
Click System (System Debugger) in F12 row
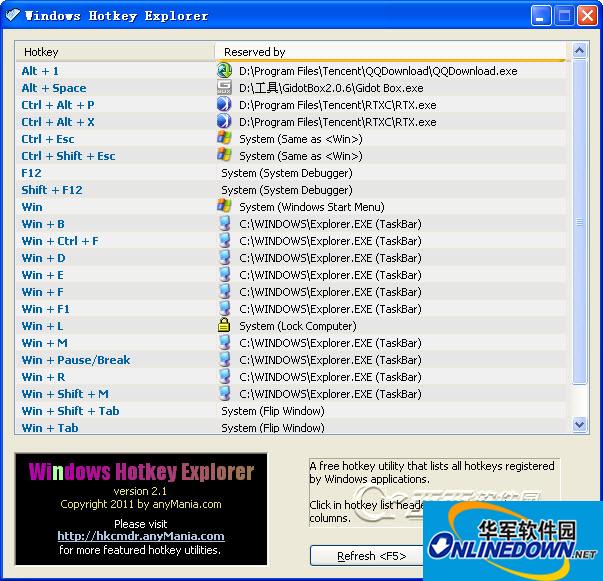click(287, 173)
